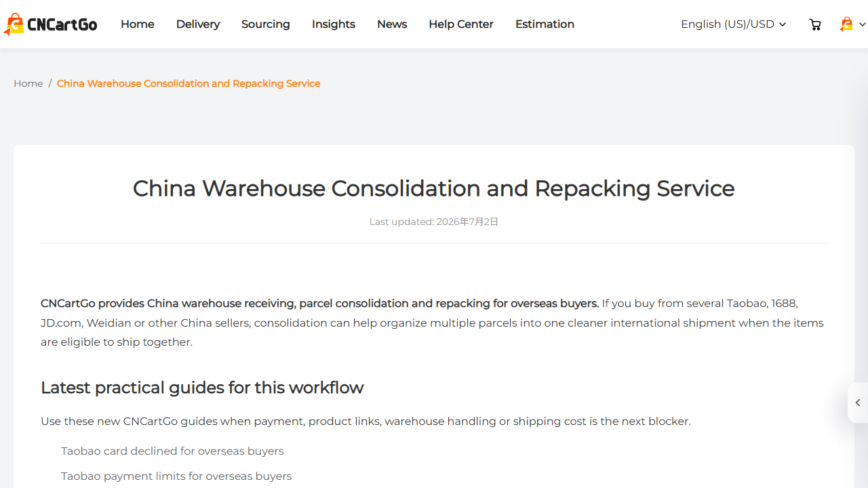Open the user account avatar menu
This screenshot has height=488, width=868.
tap(846, 24)
